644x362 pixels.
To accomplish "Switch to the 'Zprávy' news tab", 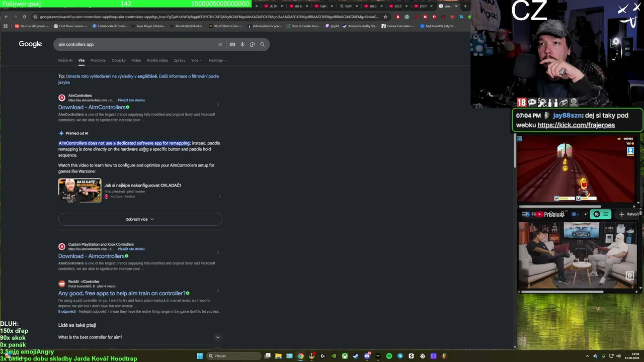I will [180, 60].
